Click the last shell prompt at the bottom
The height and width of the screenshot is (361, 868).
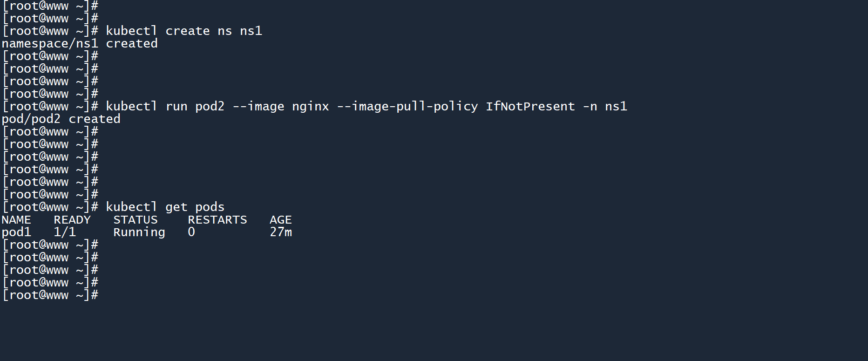point(50,295)
